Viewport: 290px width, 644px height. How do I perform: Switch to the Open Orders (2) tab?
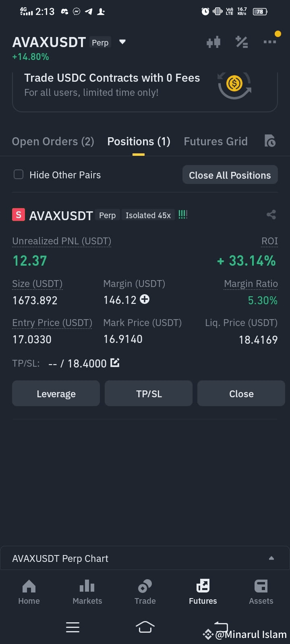click(x=53, y=141)
